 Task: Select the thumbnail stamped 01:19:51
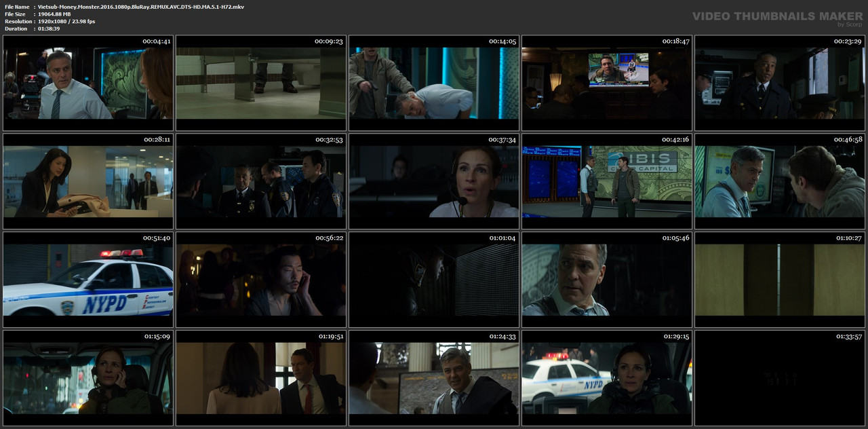(x=261, y=378)
